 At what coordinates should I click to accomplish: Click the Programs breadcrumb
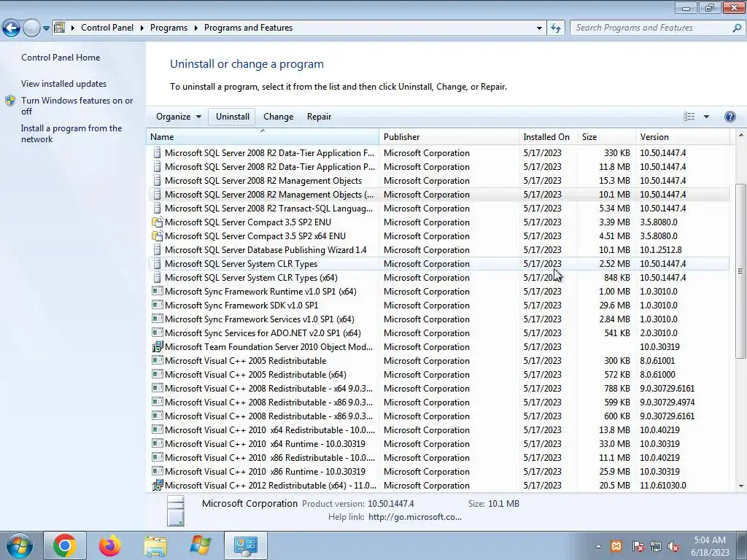click(169, 28)
